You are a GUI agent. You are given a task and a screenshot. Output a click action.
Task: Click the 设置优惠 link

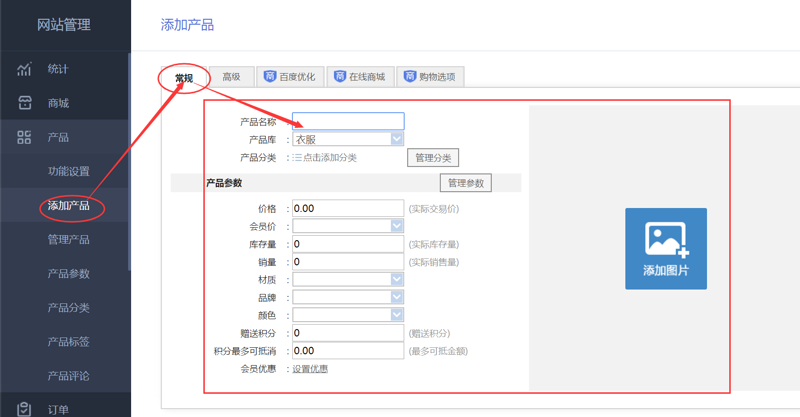point(310,369)
